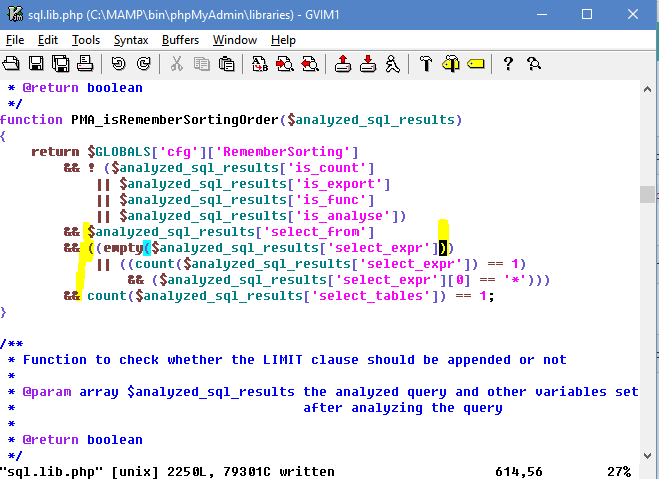Click the 'select_tables' string
The height and width of the screenshot is (479, 659).
374,296
